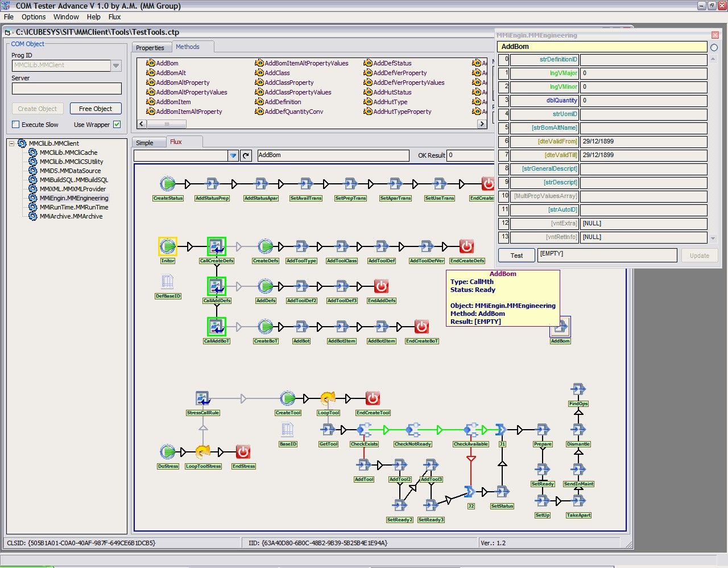Open the Window menu

[x=66, y=17]
